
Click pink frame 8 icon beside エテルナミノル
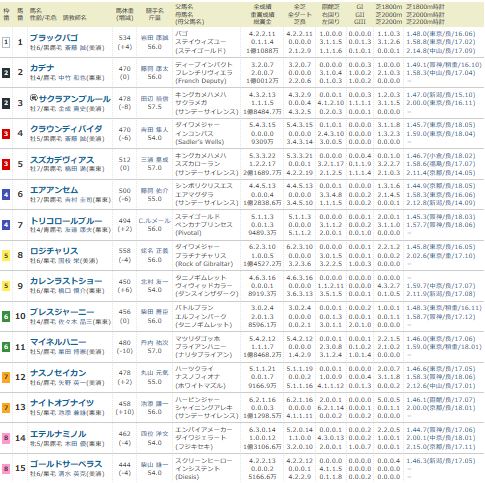click(6, 438)
